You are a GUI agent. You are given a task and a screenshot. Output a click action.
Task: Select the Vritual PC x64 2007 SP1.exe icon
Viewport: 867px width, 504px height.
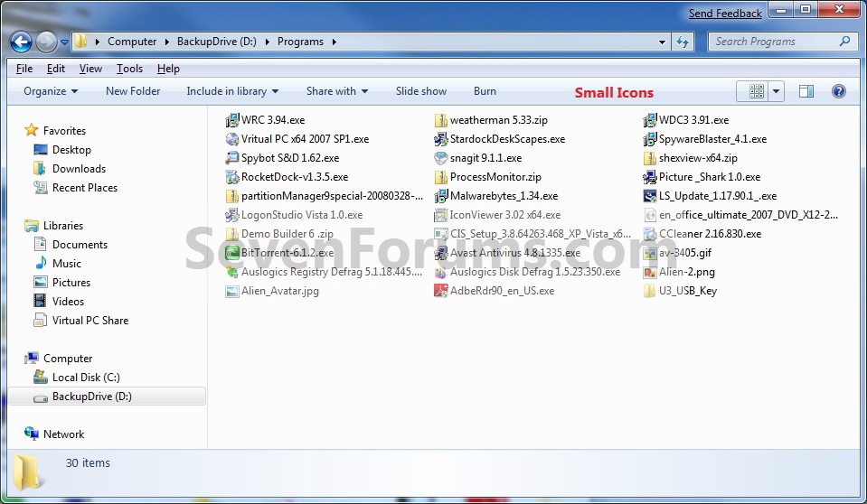pyautogui.click(x=232, y=139)
